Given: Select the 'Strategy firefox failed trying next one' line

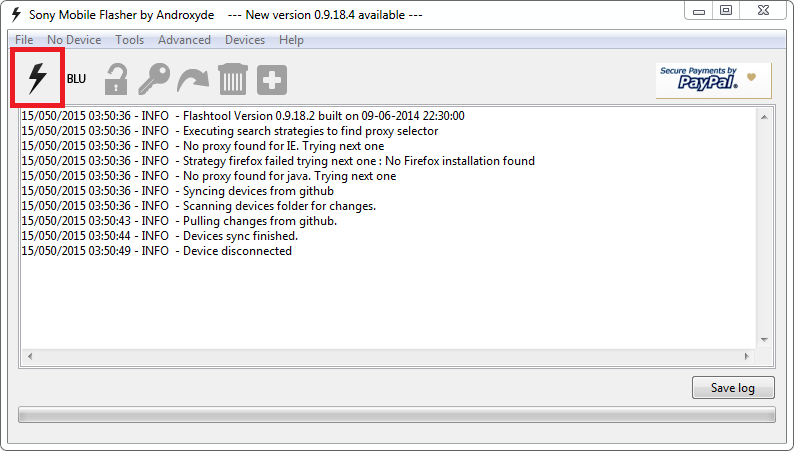Looking at the screenshot, I should point(278,161).
